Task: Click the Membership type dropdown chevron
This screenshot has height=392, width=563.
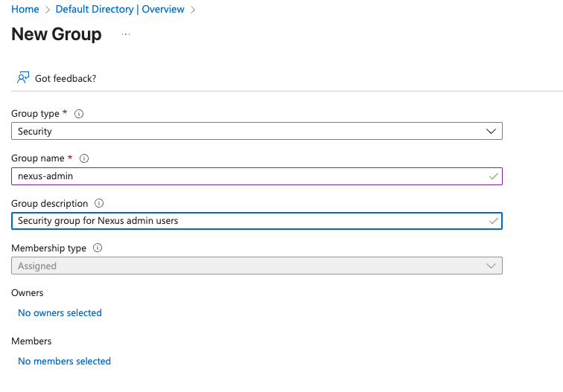Action: pos(491,266)
